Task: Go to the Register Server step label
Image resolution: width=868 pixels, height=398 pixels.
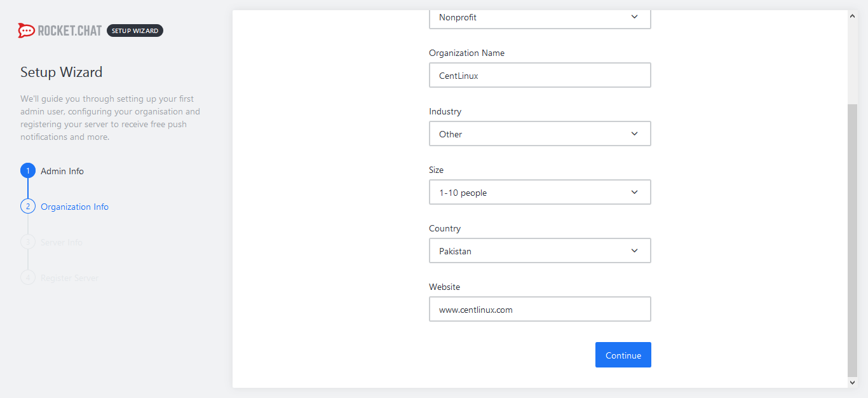Action: [x=70, y=278]
